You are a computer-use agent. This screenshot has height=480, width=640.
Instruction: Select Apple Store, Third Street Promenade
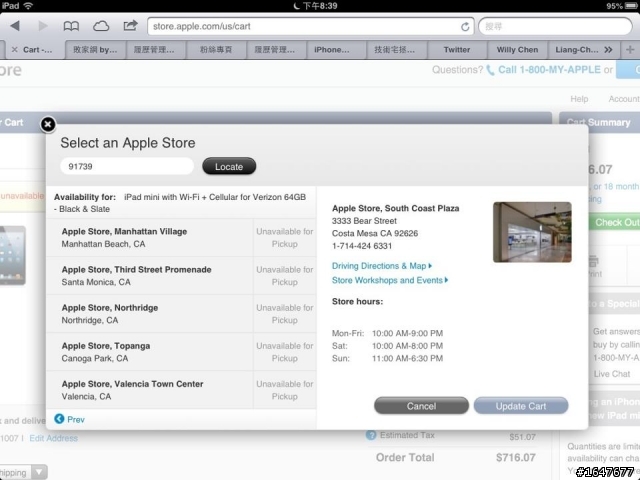pos(181,276)
